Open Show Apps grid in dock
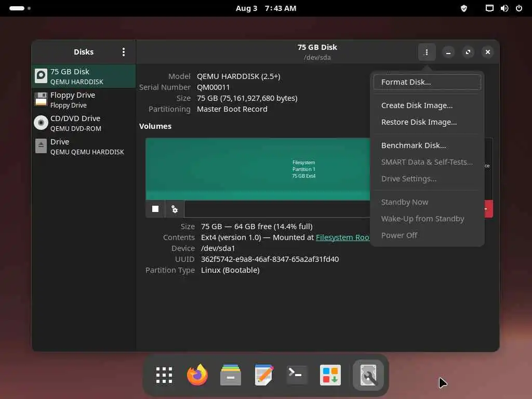The width and height of the screenshot is (532, 399). tap(164, 375)
